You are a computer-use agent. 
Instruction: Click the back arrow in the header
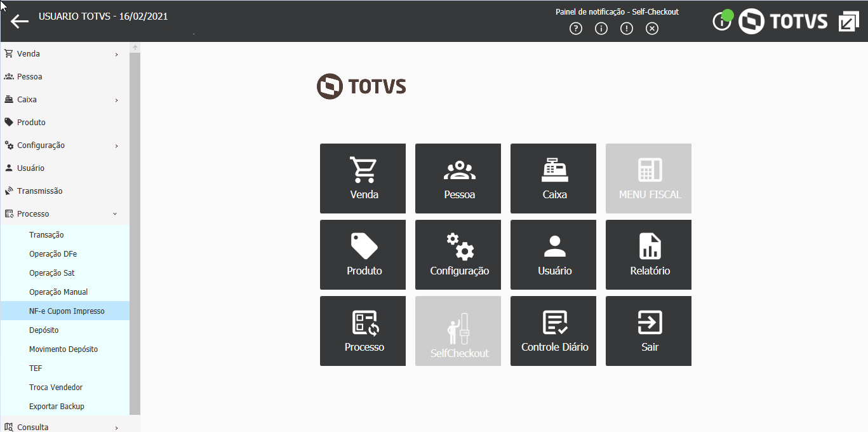(x=20, y=22)
